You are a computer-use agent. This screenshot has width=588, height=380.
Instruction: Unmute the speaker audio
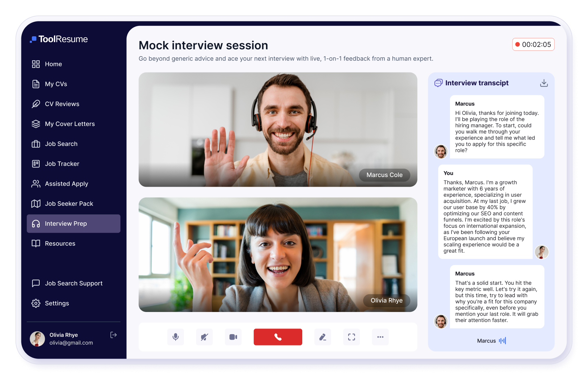click(x=204, y=337)
